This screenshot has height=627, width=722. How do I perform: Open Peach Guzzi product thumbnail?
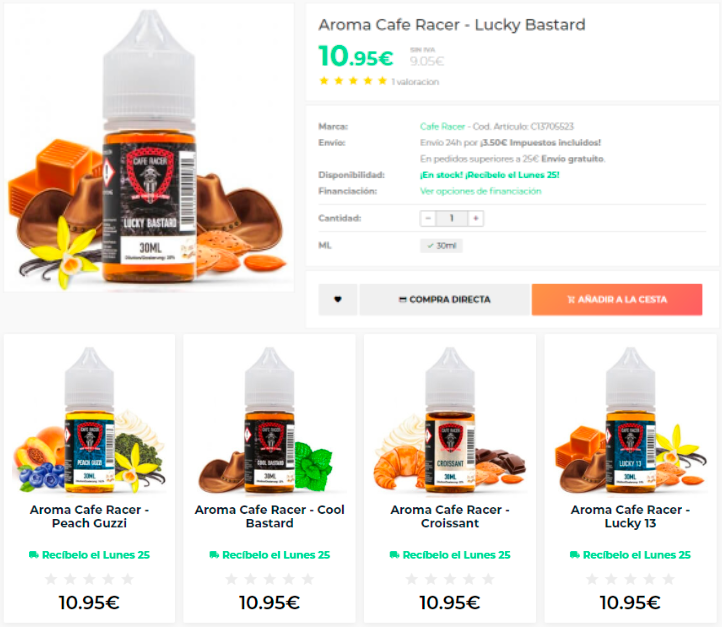(x=89, y=420)
